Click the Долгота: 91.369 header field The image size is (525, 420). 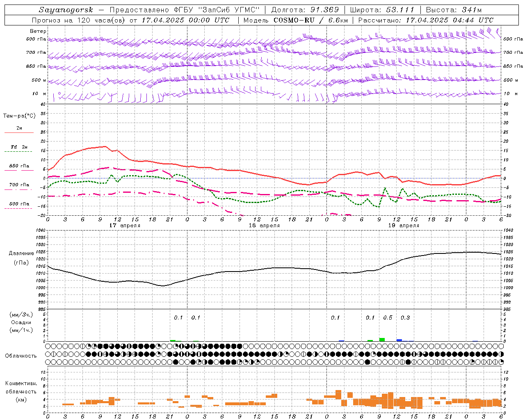(x=305, y=10)
